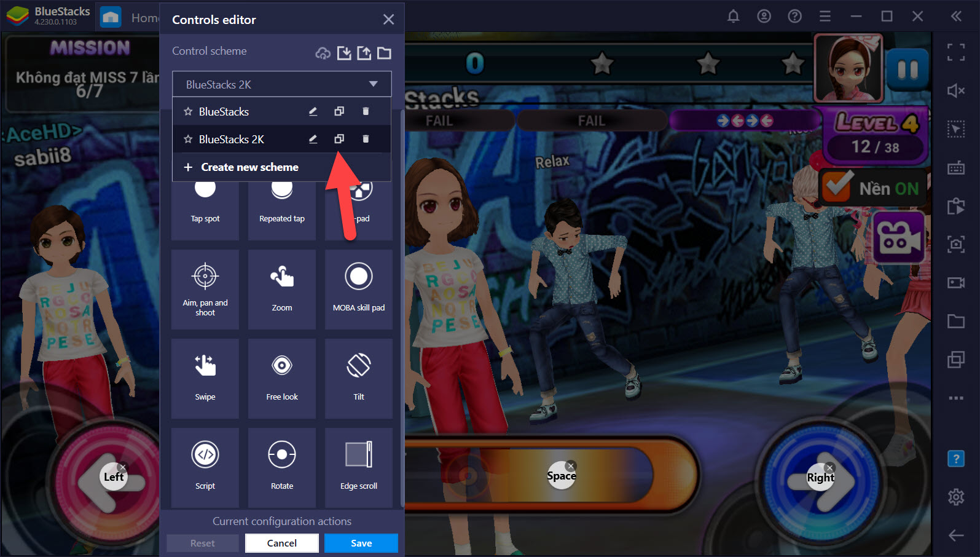Viewport: 980px width, 557px height.
Task: Open BlueStacks settings gear
Action: pos(955,497)
